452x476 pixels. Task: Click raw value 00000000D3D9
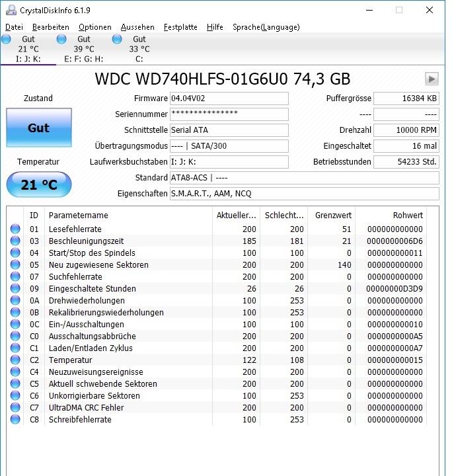(x=395, y=289)
